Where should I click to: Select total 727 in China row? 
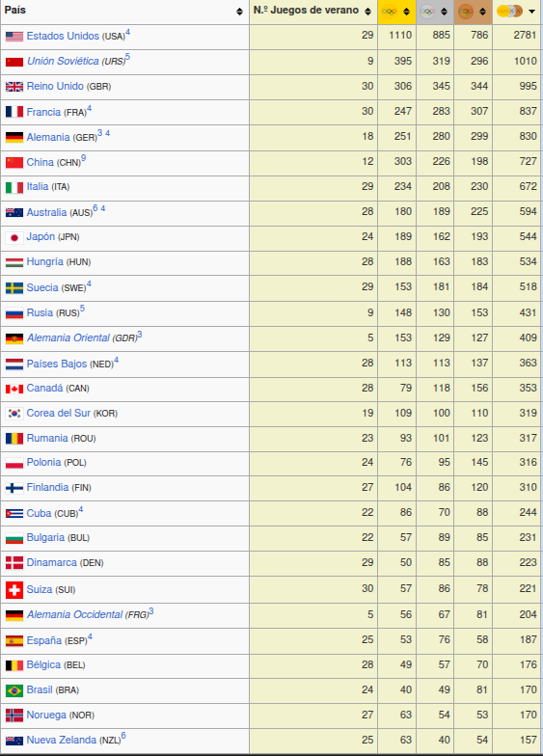click(x=529, y=162)
